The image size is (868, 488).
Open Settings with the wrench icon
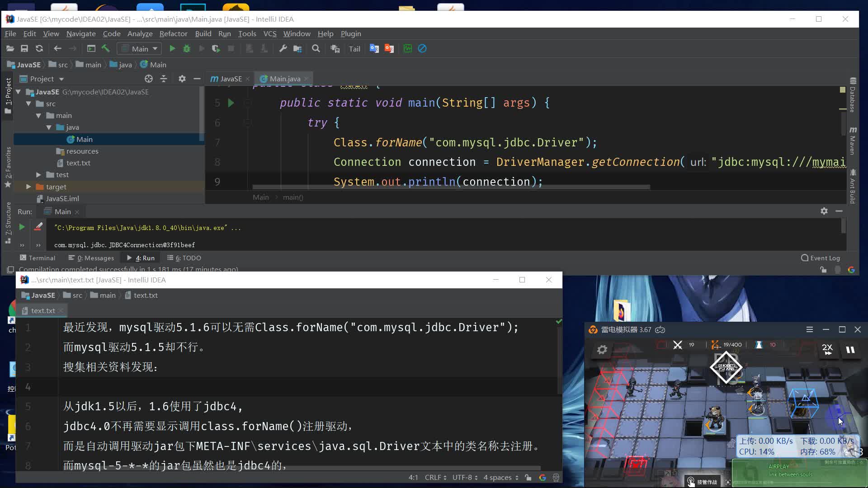pos(283,48)
